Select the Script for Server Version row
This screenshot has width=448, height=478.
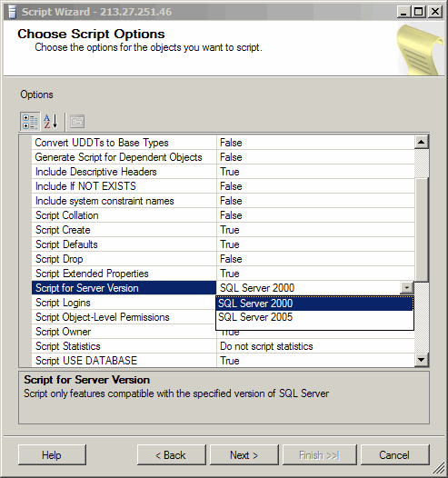tap(124, 288)
